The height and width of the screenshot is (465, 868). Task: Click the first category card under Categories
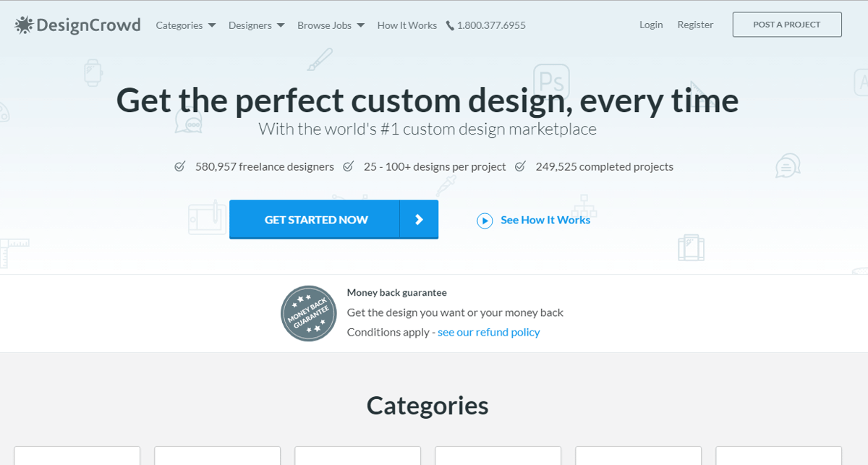77,457
